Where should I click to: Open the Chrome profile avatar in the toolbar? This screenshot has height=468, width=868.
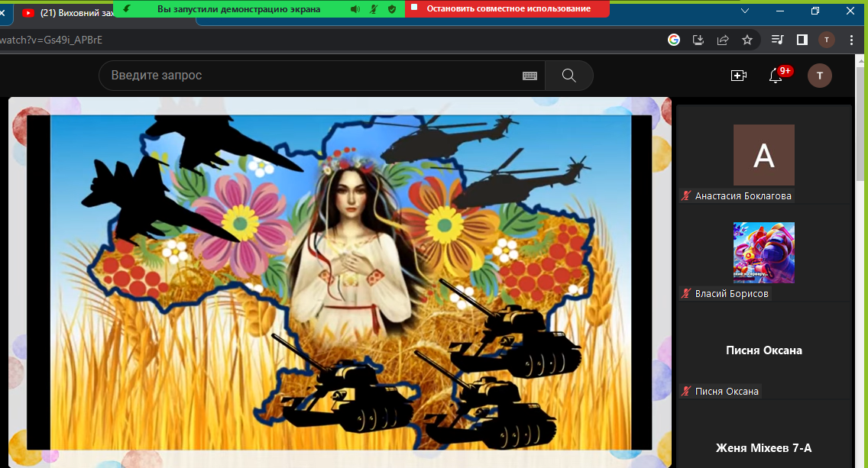click(827, 40)
